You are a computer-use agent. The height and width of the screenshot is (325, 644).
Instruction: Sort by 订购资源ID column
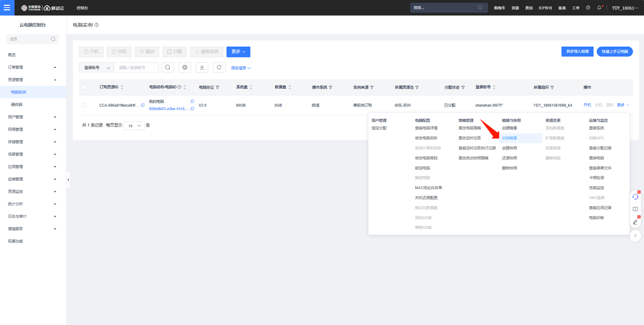[122, 87]
